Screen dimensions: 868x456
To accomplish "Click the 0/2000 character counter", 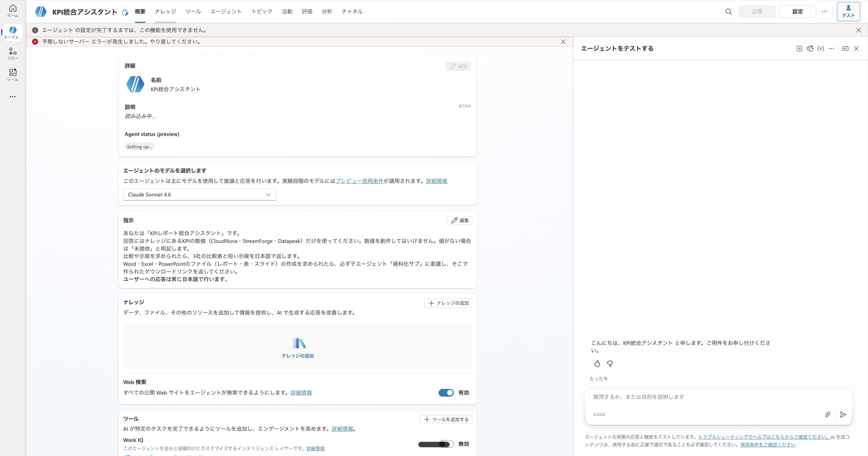I will click(x=599, y=415).
